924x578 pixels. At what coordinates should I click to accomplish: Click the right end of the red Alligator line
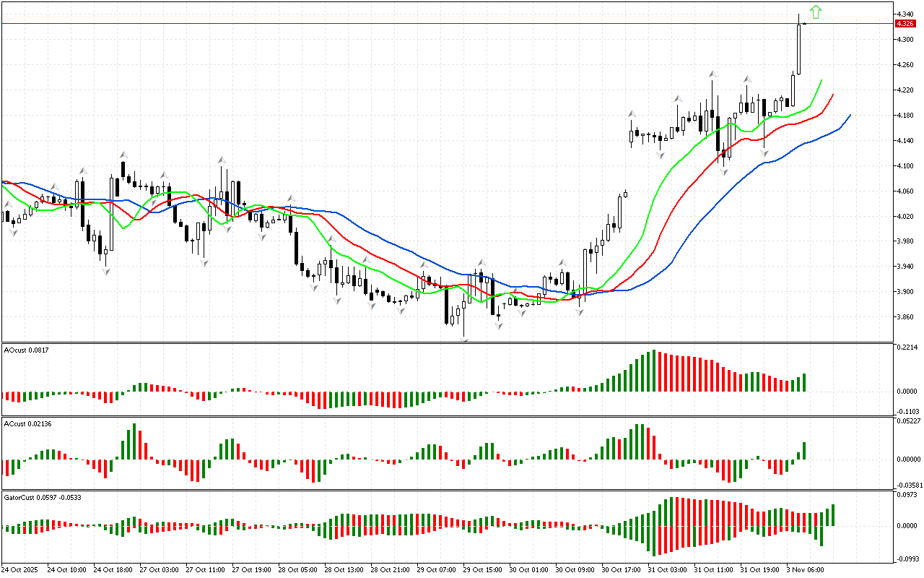832,95
